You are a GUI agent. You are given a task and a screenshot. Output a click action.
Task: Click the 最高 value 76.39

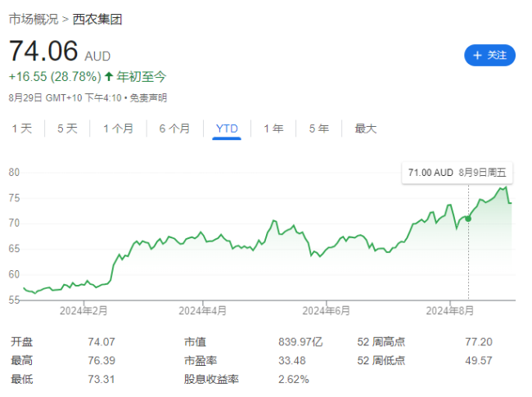(x=101, y=360)
